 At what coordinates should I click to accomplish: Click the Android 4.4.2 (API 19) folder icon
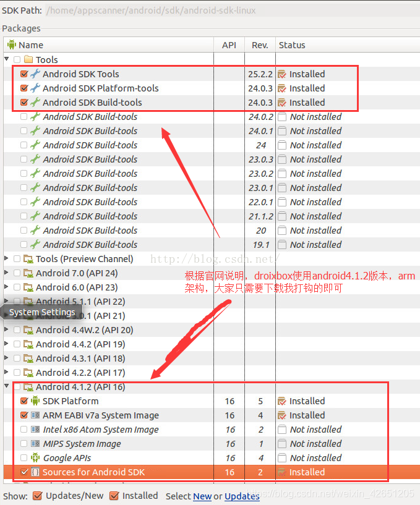pos(28,344)
